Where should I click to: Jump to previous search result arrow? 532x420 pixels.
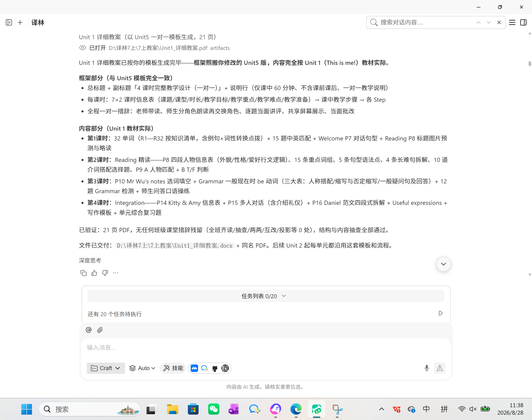(x=478, y=22)
